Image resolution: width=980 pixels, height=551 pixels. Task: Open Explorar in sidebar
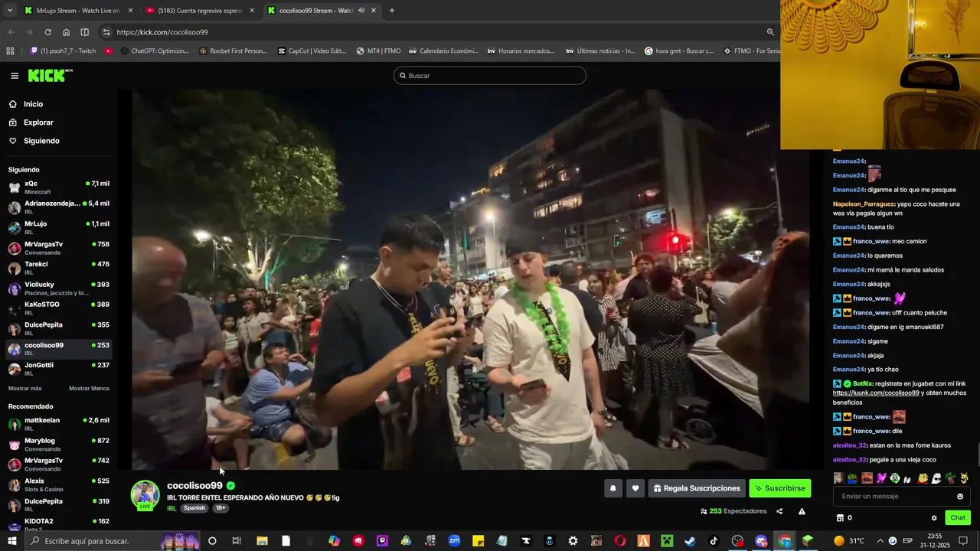coord(38,122)
